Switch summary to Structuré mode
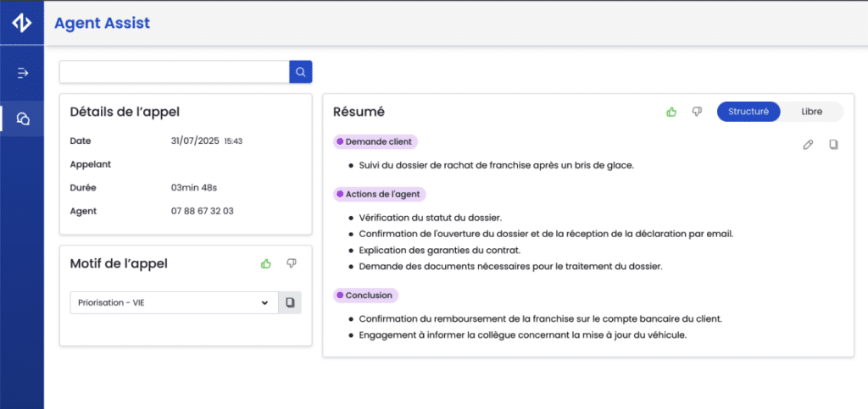The height and width of the screenshot is (409, 868). (748, 112)
